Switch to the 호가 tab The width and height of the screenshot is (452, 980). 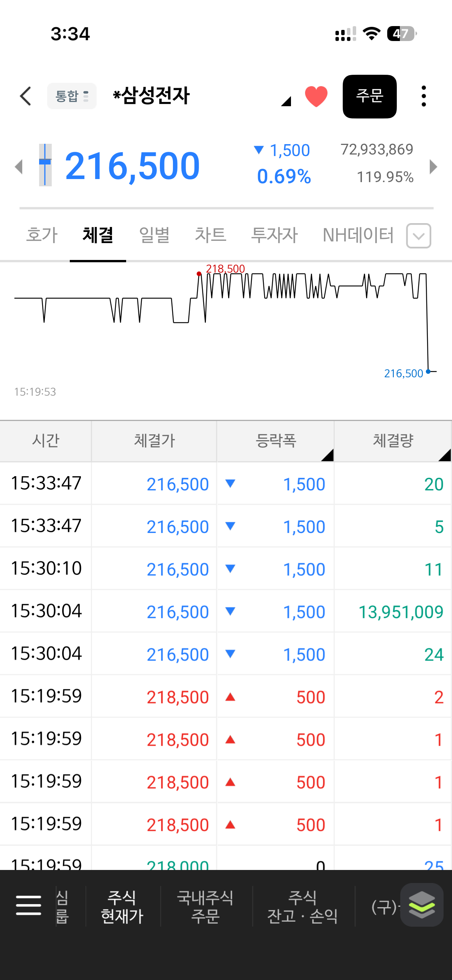[42, 235]
